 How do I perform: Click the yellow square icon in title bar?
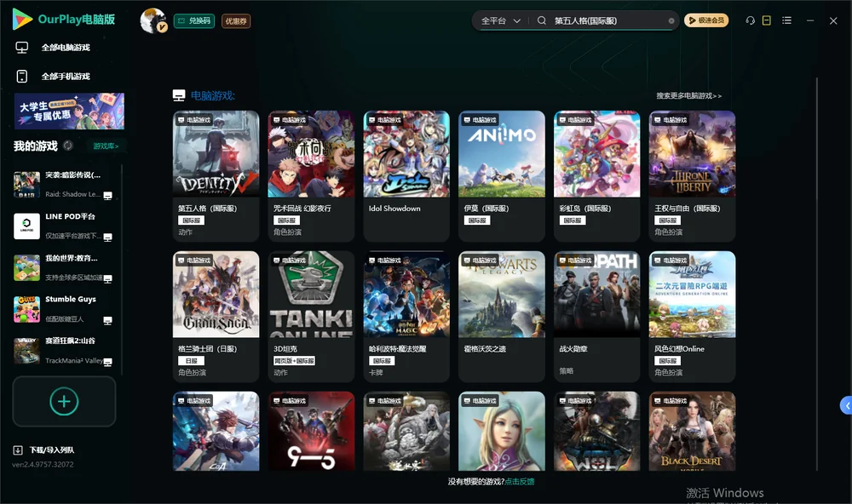click(x=766, y=20)
